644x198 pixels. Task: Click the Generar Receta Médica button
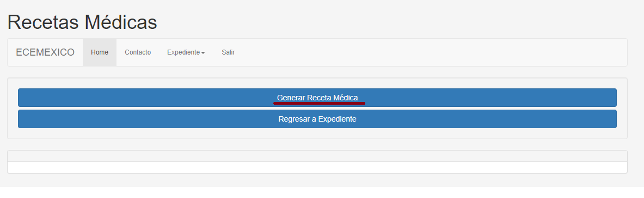coord(317,98)
